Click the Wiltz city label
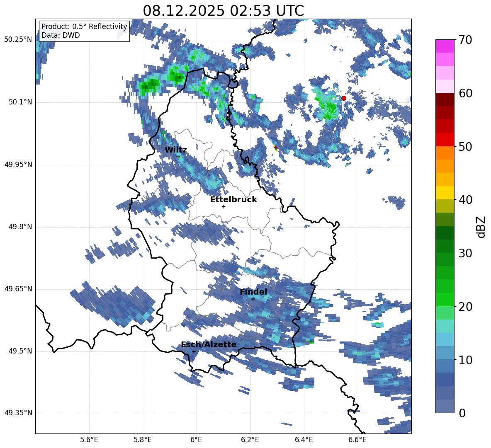The image size is (491, 448). coord(176,150)
